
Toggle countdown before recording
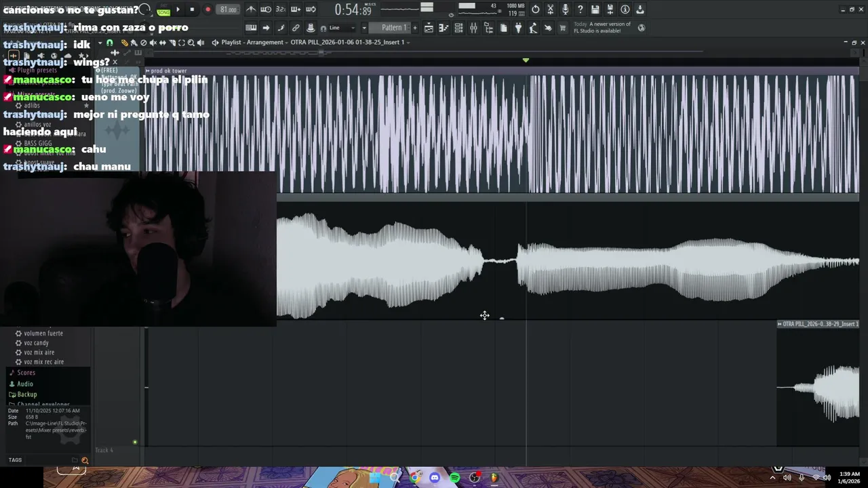(281, 9)
